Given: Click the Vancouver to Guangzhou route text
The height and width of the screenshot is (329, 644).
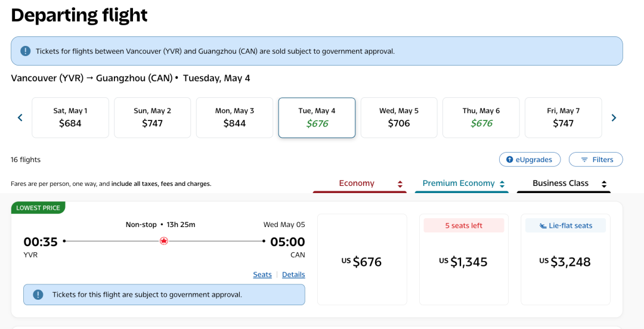Looking at the screenshot, I should 130,78.
